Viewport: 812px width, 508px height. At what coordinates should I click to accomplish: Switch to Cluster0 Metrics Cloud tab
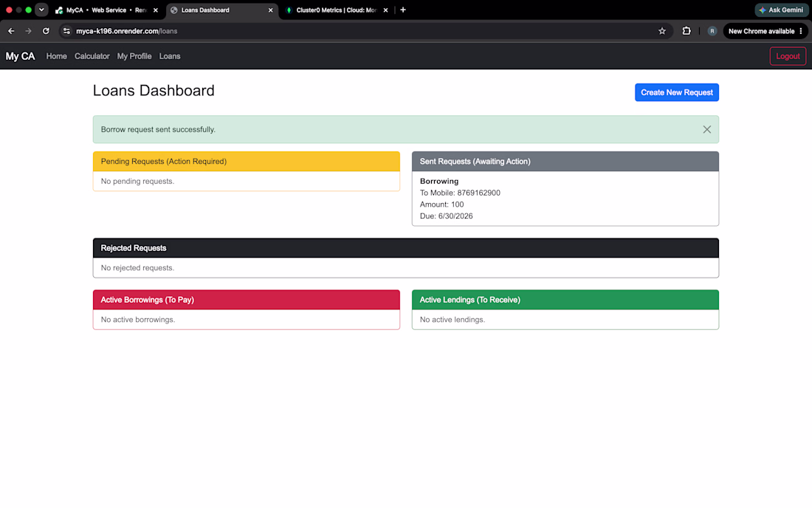pyautogui.click(x=337, y=10)
